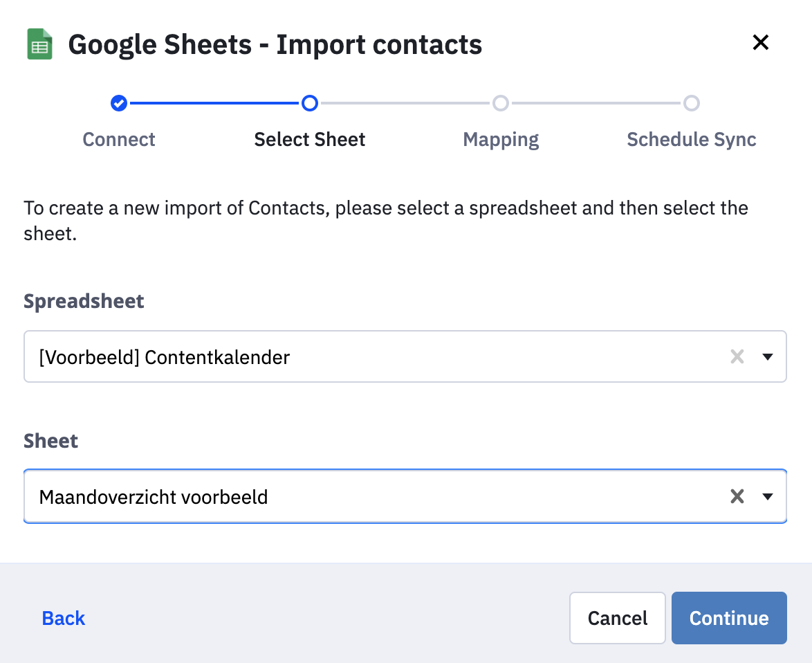
Task: Click the Sheet field label
Action: pyautogui.click(x=50, y=441)
